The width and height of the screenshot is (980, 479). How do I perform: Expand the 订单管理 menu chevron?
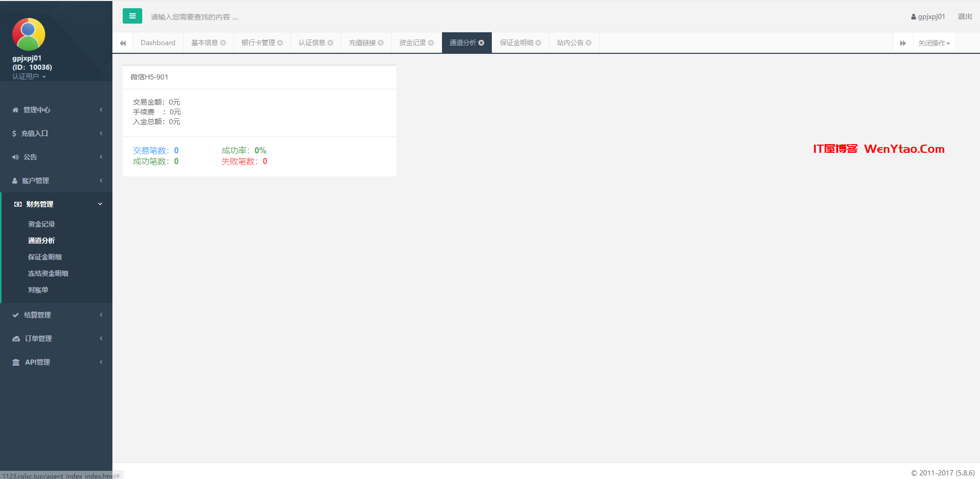pyautogui.click(x=101, y=338)
